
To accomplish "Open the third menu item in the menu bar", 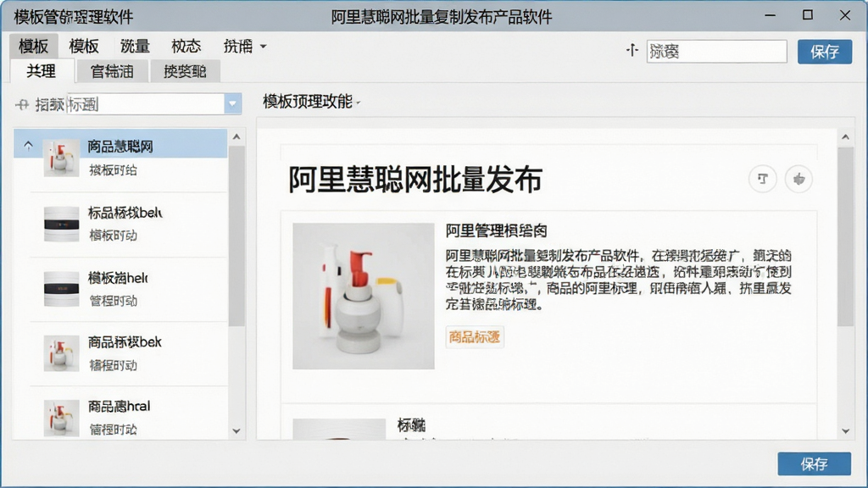I will point(135,46).
